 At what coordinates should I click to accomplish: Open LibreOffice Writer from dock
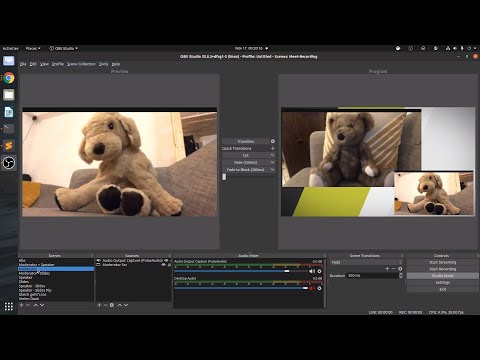coord(9,112)
